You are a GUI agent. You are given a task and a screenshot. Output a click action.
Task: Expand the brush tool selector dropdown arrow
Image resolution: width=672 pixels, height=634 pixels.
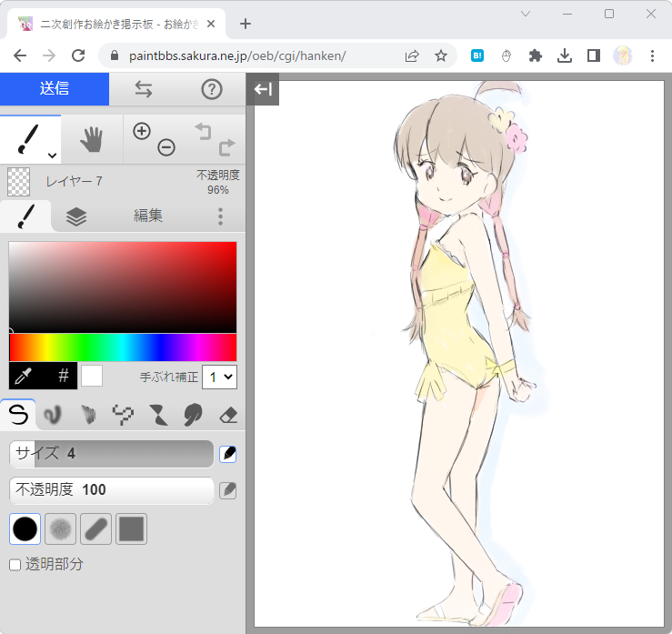point(52,156)
